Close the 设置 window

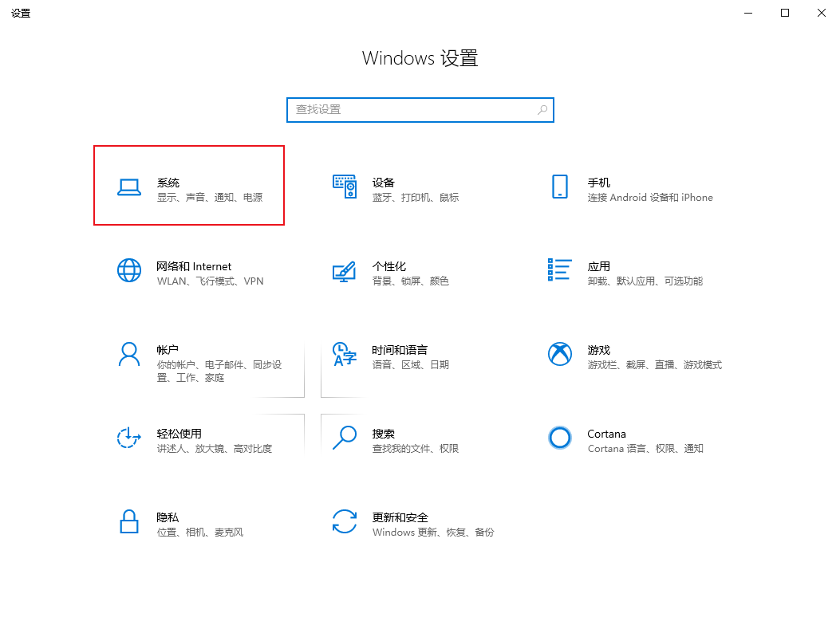click(821, 13)
